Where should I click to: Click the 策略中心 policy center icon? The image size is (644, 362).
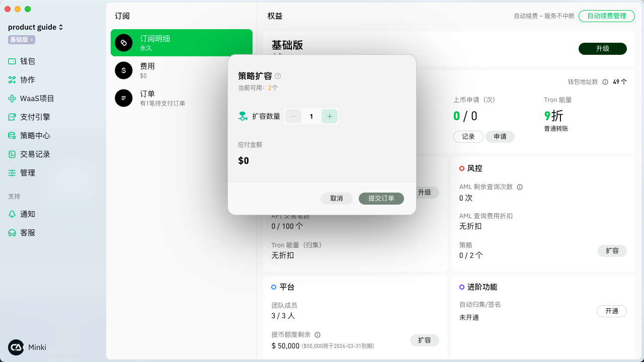[x=12, y=136]
